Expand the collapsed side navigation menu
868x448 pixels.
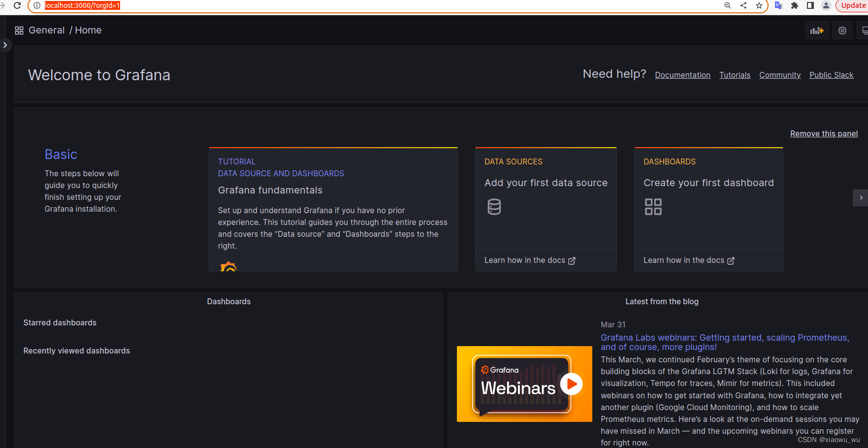click(x=5, y=45)
